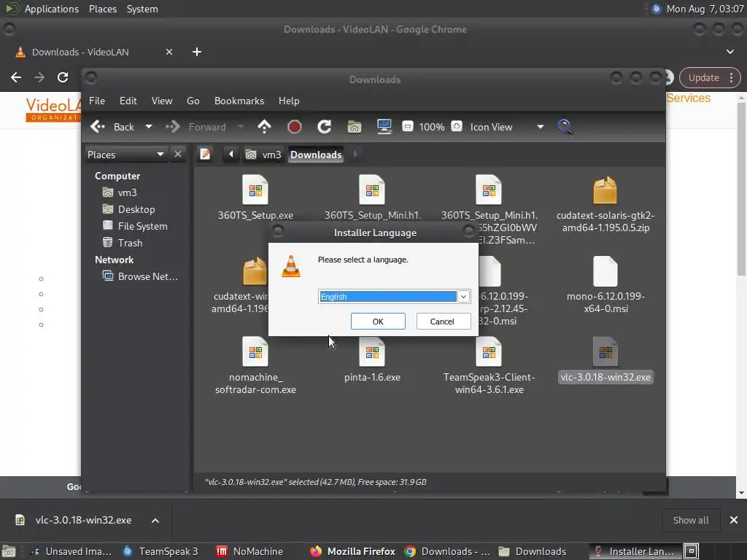Click the zoom in plus icon

[x=457, y=127]
